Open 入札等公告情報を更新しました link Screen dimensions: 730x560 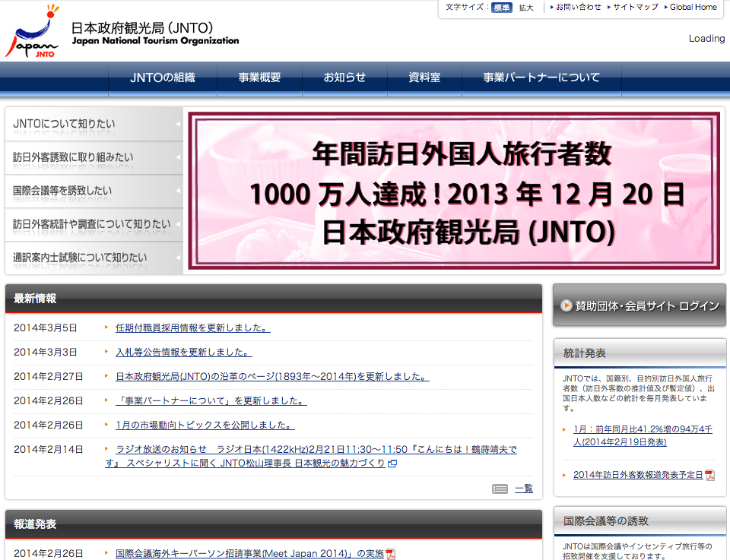tap(184, 352)
